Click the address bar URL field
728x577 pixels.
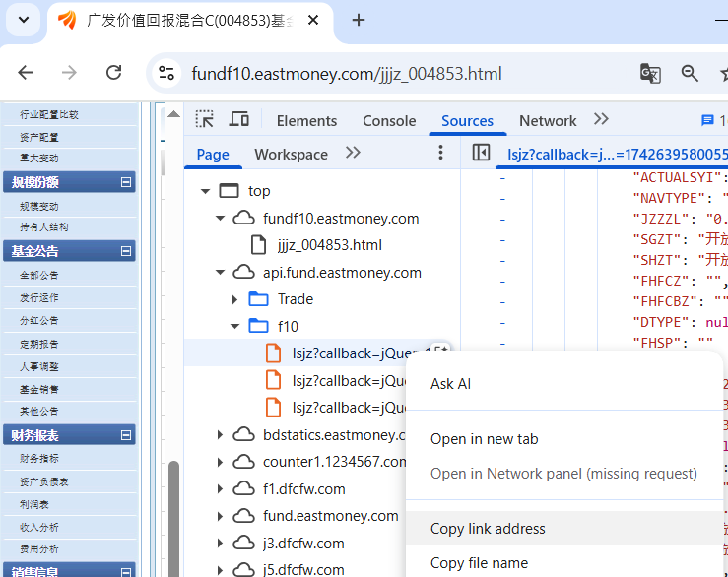coord(347,73)
